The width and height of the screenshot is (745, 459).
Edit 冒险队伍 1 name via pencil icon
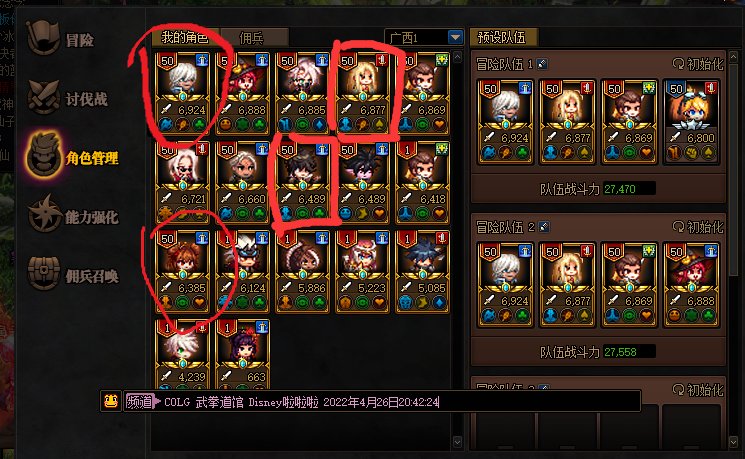542,64
